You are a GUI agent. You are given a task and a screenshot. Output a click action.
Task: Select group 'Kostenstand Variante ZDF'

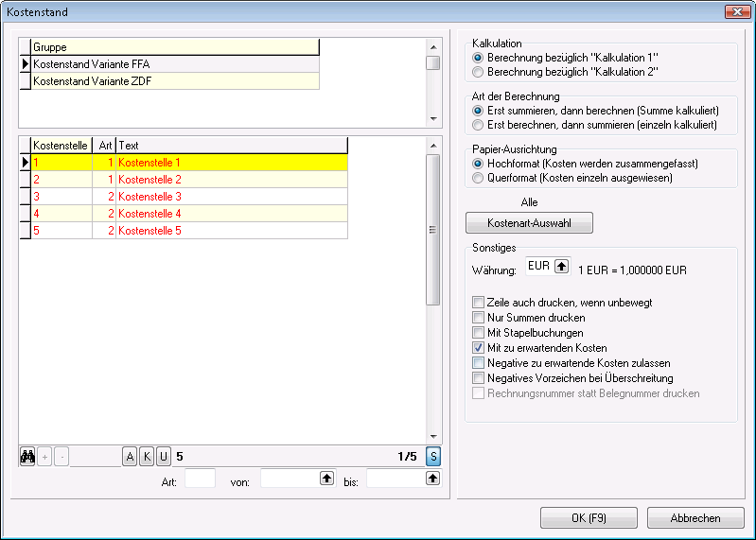coord(175,81)
